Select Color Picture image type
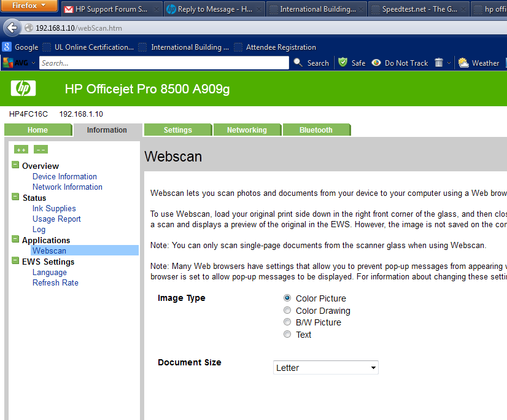This screenshot has height=420, width=507. (x=287, y=298)
